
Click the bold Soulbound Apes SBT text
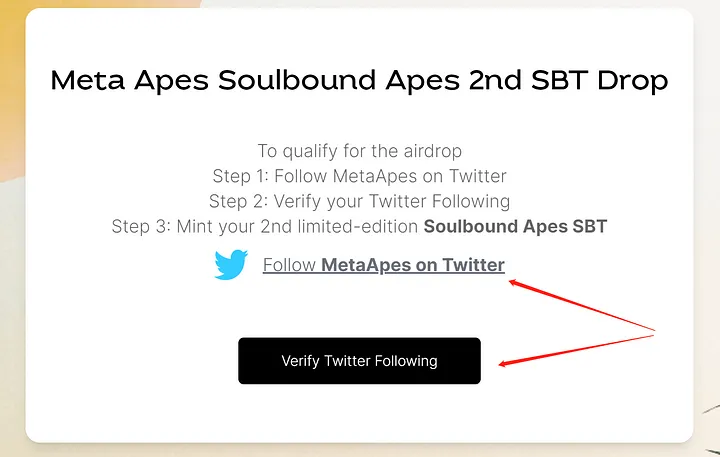pos(515,227)
